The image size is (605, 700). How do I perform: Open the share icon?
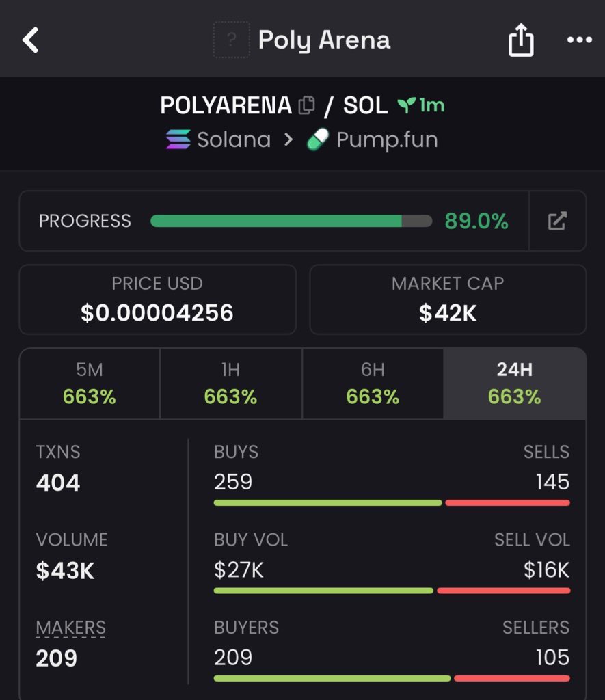point(520,40)
